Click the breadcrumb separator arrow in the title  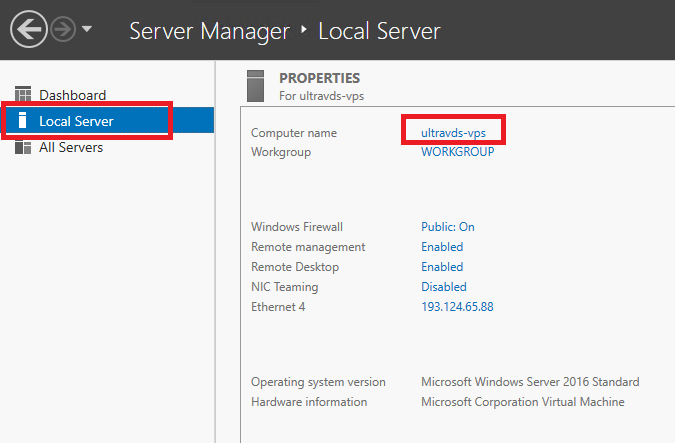point(304,29)
